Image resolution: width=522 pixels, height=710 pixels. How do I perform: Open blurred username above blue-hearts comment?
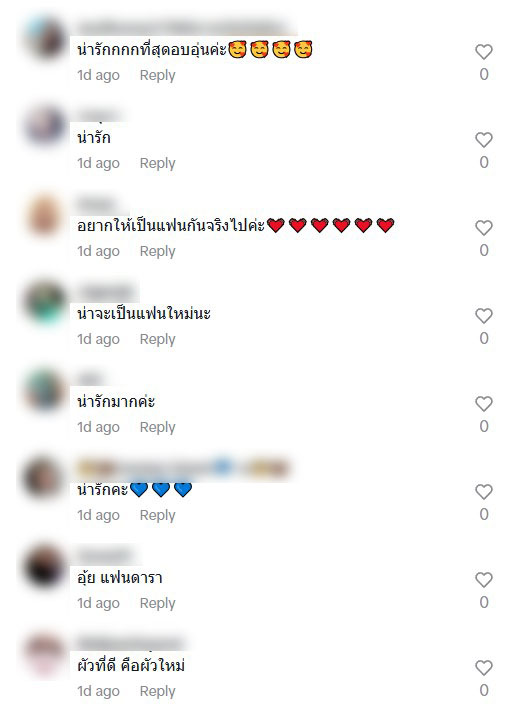(x=183, y=468)
